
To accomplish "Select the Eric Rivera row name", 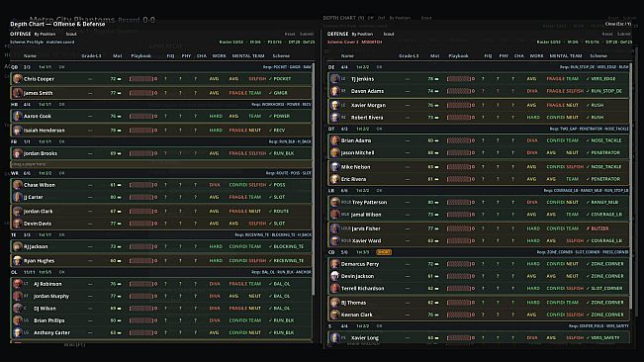I will point(353,179).
